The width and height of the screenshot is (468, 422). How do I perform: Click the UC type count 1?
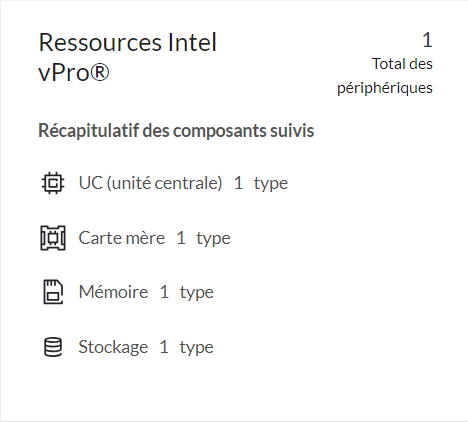click(238, 183)
